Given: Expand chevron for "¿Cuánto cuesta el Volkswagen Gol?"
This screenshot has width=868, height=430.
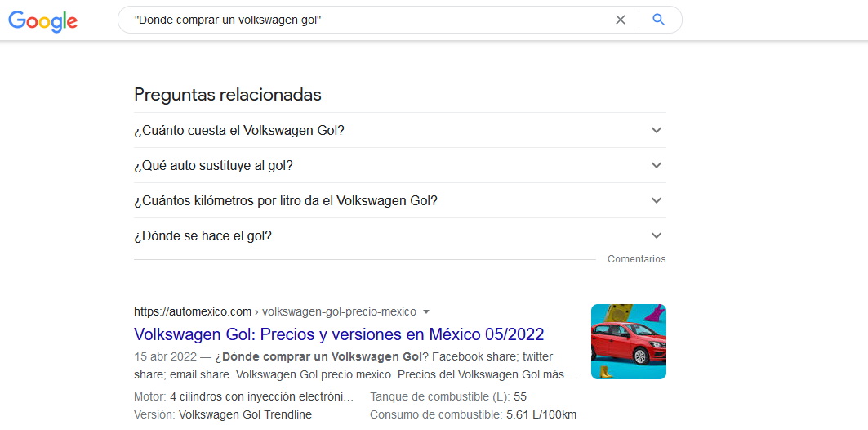Looking at the screenshot, I should pos(657,130).
